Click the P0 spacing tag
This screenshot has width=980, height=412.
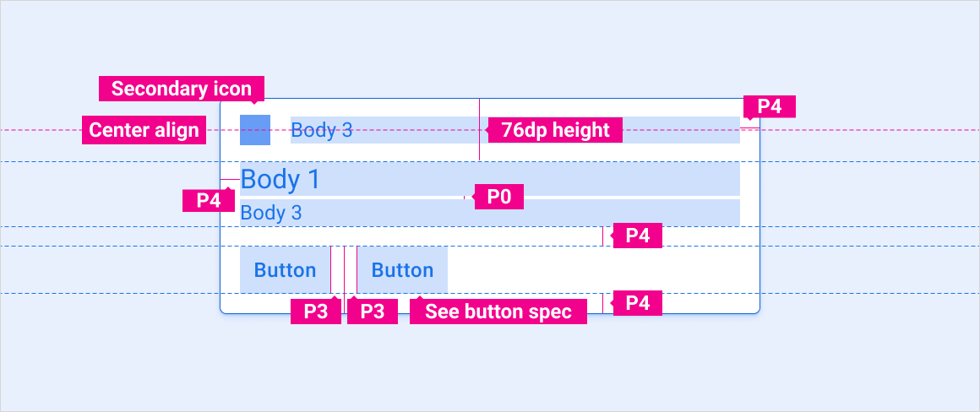click(x=498, y=197)
